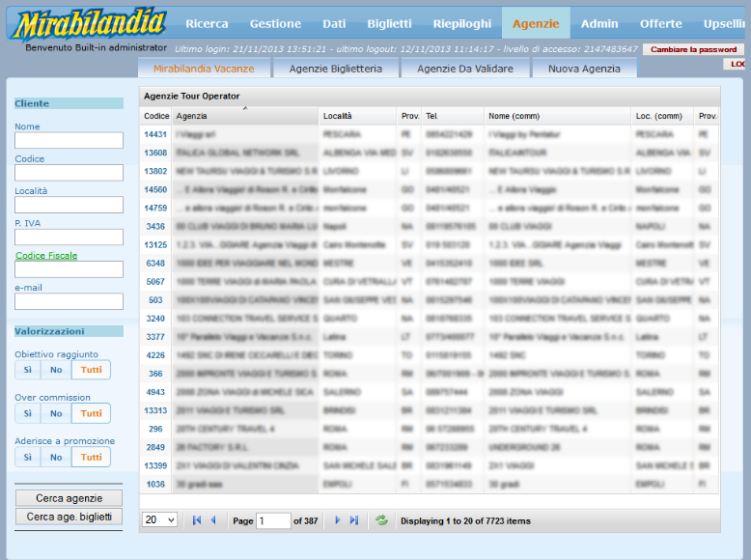The width and height of the screenshot is (751, 560).
Task: Open the Riepiloghi menu
Action: pyautogui.click(x=462, y=23)
